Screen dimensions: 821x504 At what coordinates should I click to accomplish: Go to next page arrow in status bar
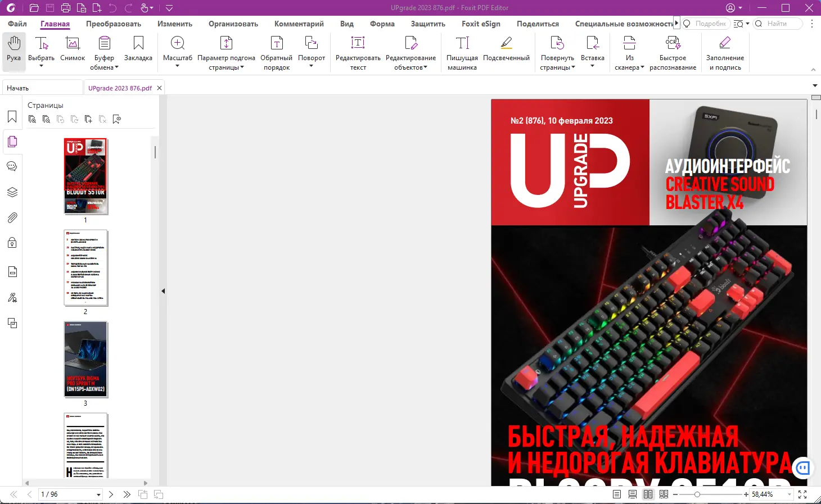click(111, 494)
